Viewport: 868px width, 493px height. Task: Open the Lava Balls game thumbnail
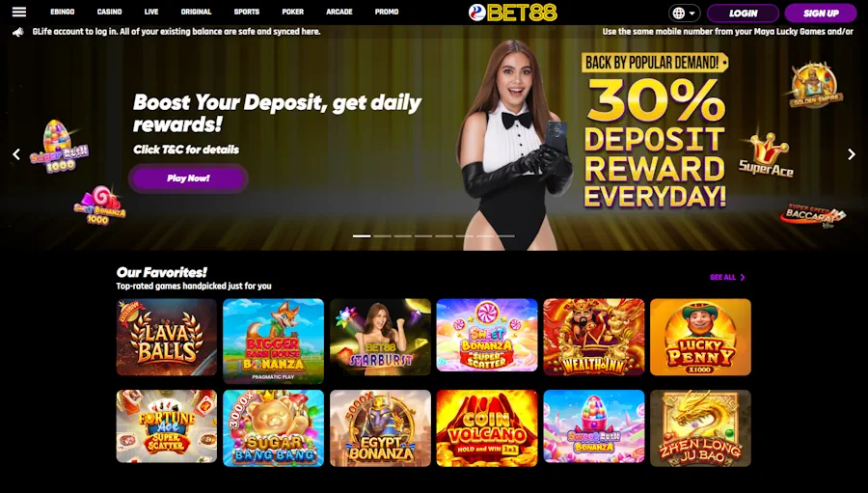(167, 337)
